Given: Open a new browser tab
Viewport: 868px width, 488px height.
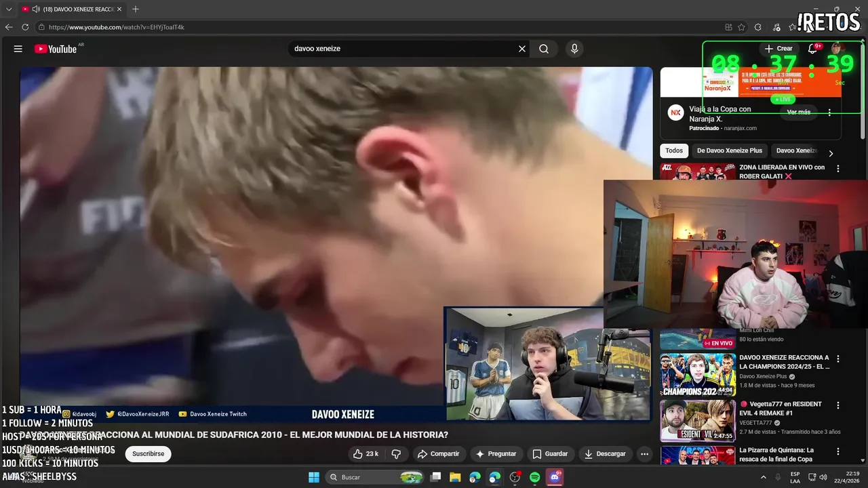Looking at the screenshot, I should [136, 9].
